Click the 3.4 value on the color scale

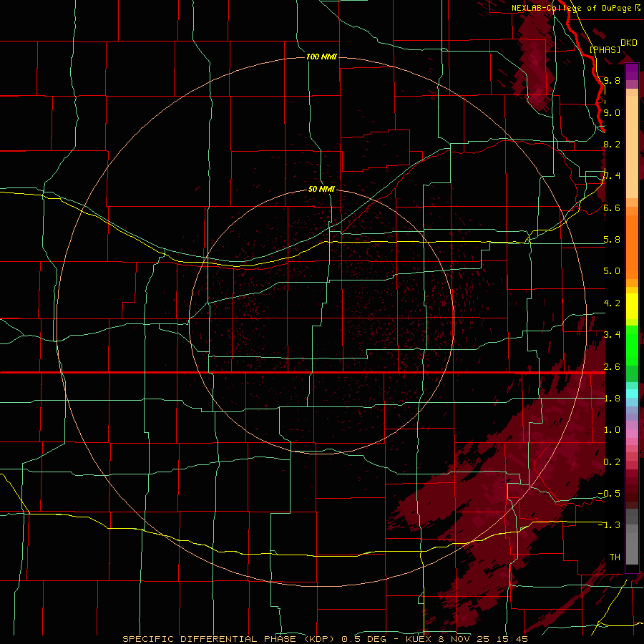(x=612, y=335)
